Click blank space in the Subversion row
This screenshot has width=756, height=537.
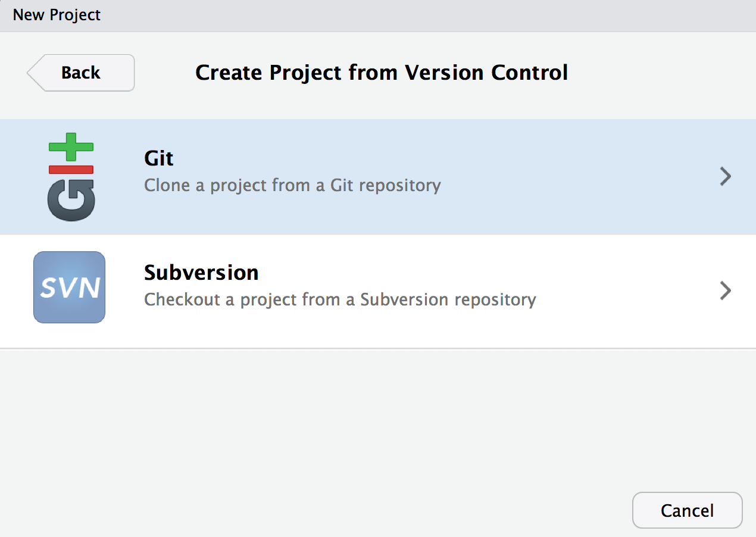[619, 290]
